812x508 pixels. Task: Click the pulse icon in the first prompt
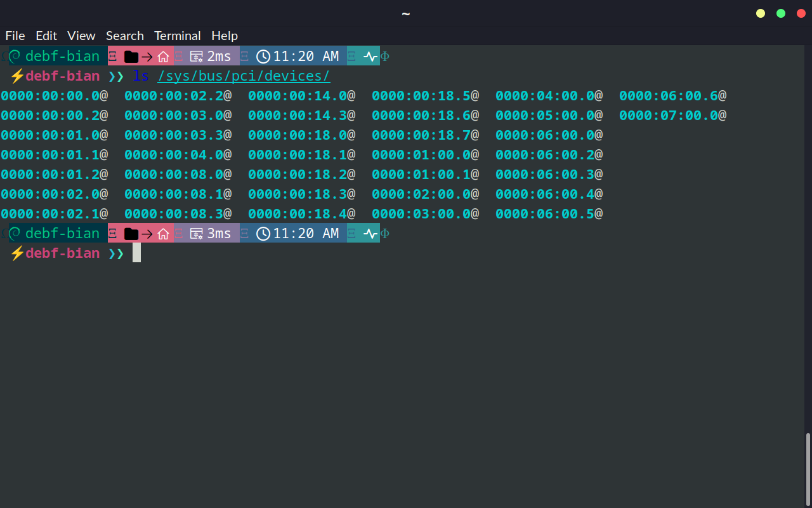pos(370,57)
